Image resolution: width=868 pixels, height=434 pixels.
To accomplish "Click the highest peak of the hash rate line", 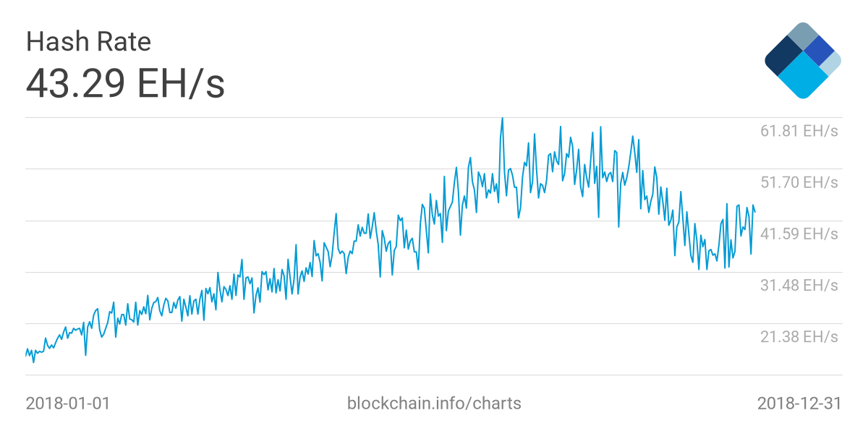I will click(502, 119).
